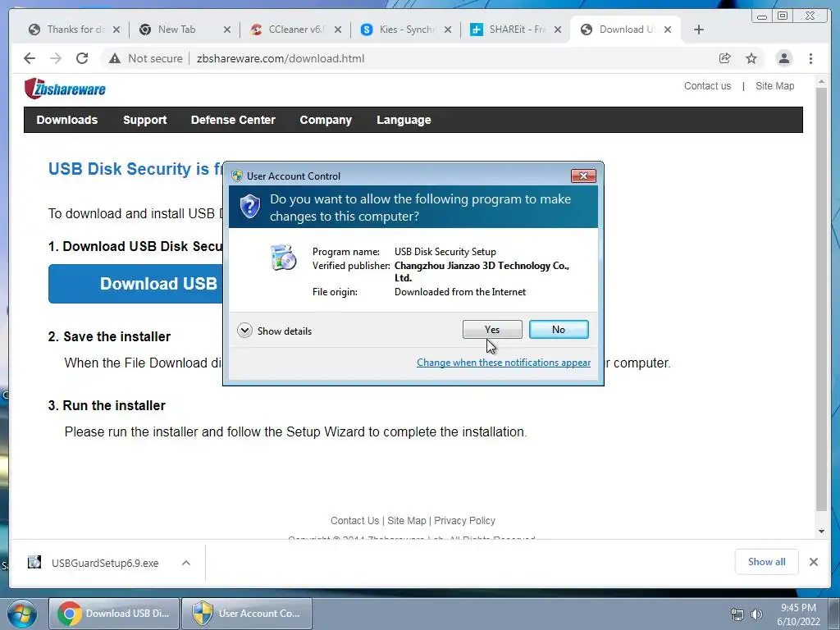Click footer Site Map link
Screen dimensions: 840x630
click(x=407, y=521)
